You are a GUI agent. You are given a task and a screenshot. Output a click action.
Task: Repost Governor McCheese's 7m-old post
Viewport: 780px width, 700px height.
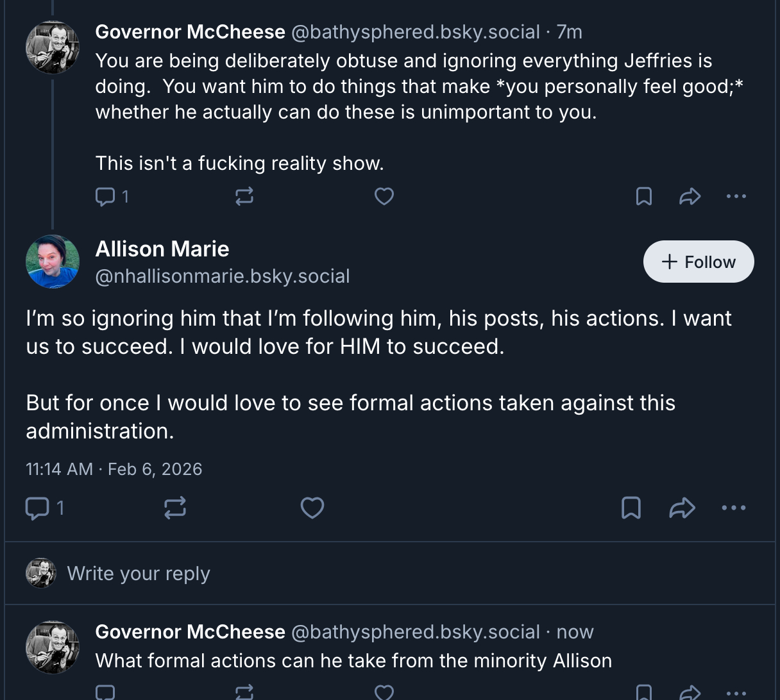click(244, 196)
